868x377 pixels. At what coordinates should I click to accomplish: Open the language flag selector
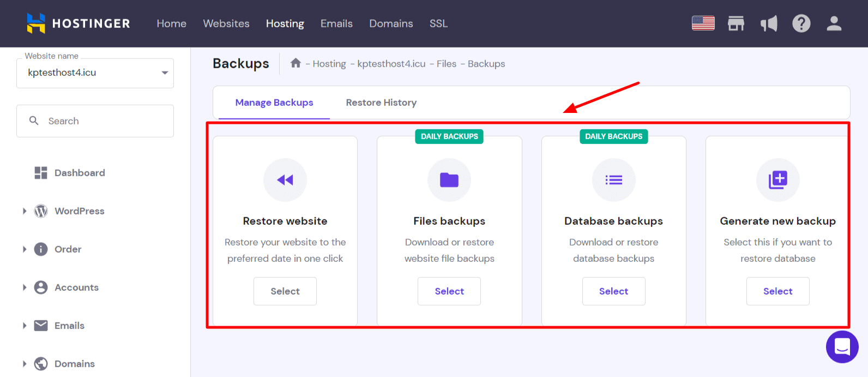(x=703, y=23)
